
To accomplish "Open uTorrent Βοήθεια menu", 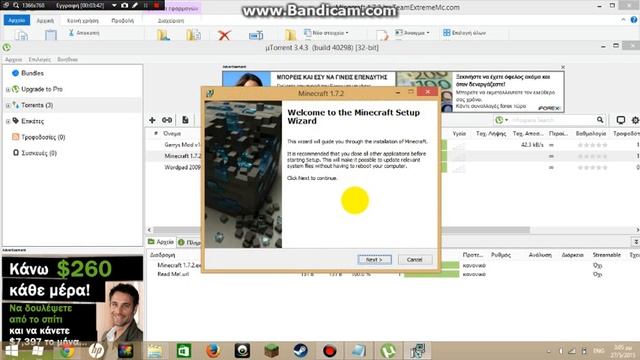I will click(x=67, y=60).
